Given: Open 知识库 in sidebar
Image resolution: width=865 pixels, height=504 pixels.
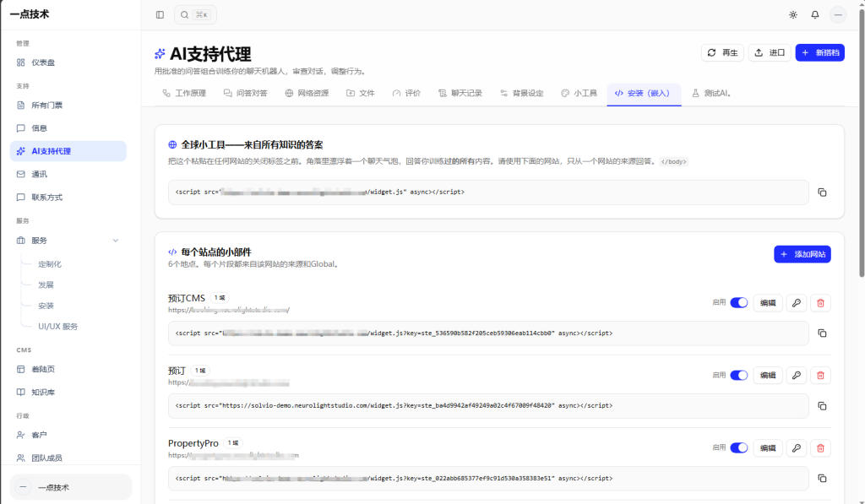Looking at the screenshot, I should pos(68,392).
